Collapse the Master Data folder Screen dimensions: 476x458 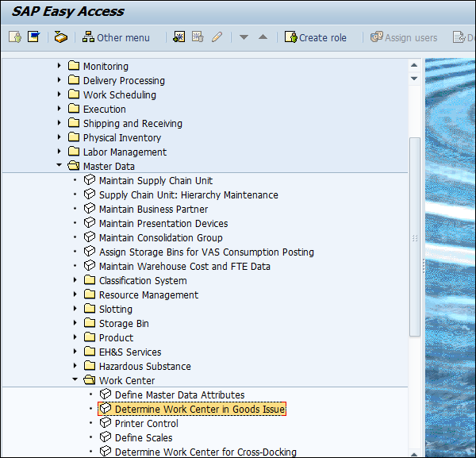point(59,166)
